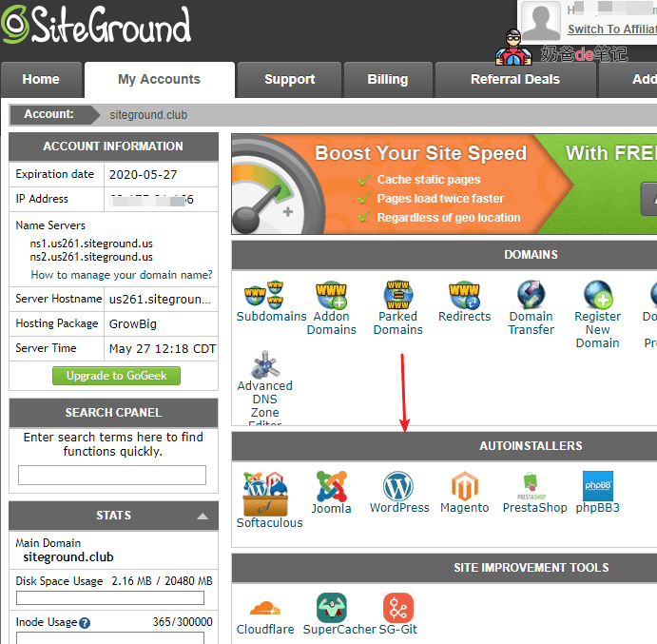Click the Subdomains text link
Image resolution: width=657 pixels, height=644 pixels.
click(272, 316)
